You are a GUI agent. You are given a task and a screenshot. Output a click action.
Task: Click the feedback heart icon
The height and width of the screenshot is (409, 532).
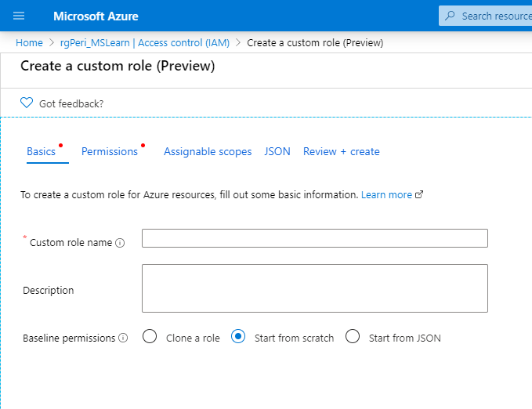click(27, 103)
